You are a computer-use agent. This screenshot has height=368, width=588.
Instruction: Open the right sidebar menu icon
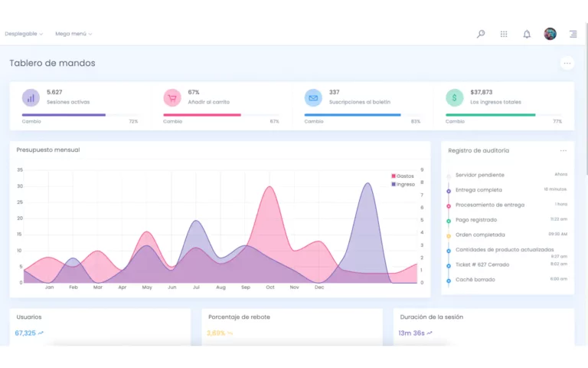point(573,34)
